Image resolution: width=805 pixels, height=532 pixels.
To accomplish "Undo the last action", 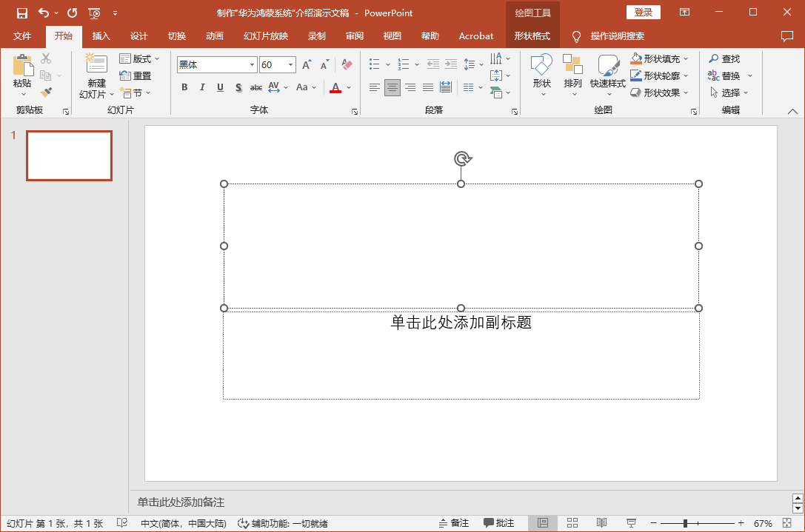I will point(44,13).
